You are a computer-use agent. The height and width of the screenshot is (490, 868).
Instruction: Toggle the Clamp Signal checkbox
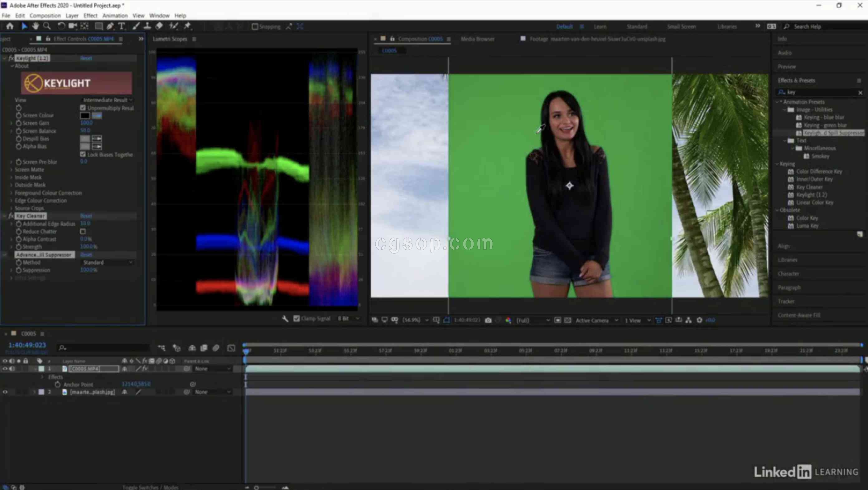coord(297,318)
